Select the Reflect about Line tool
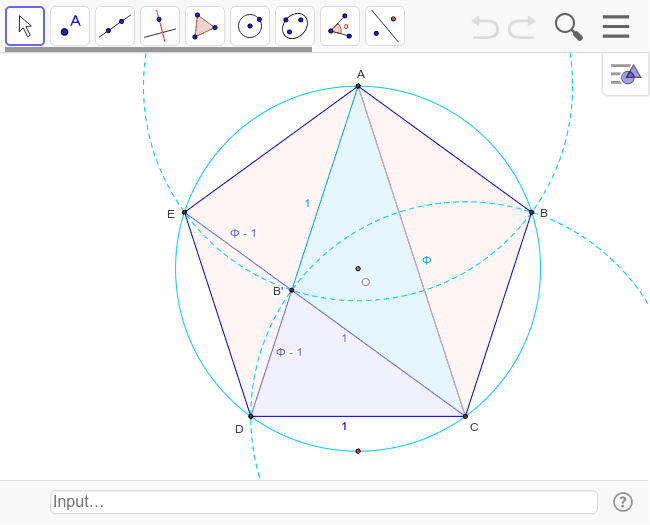The width and height of the screenshot is (650, 525). click(x=385, y=26)
